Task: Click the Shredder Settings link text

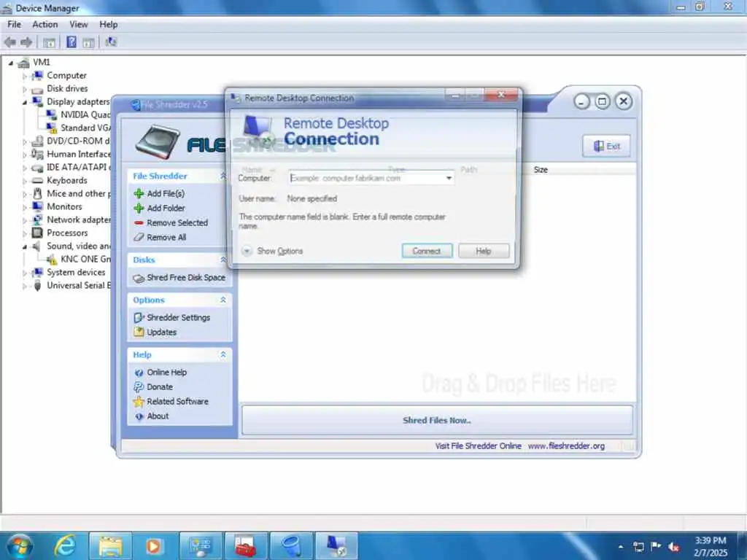Action: point(178,318)
